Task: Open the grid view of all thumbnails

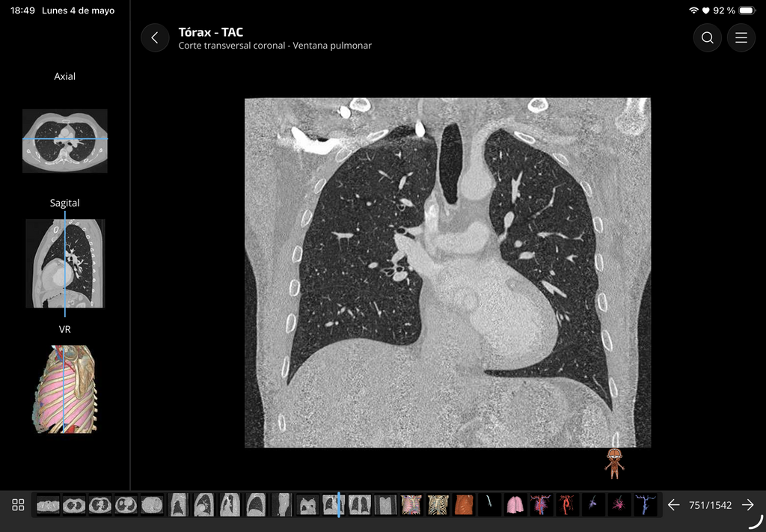Action: pyautogui.click(x=18, y=505)
